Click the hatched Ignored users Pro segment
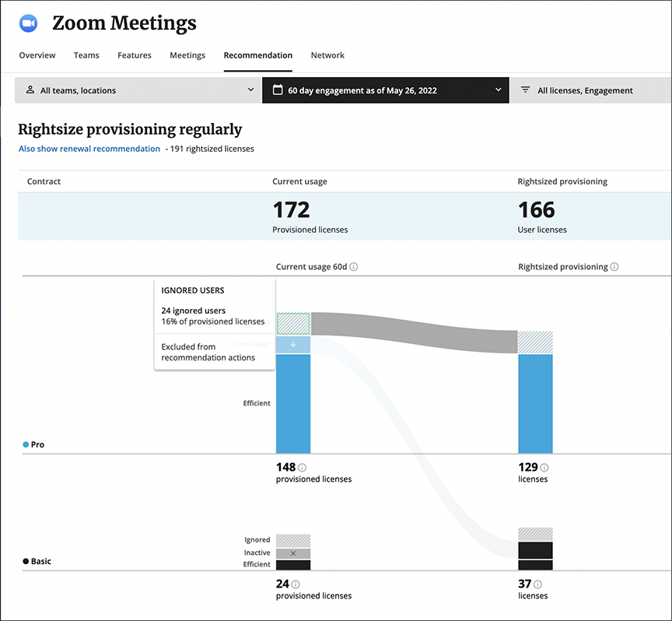672x621 pixels. (x=293, y=324)
